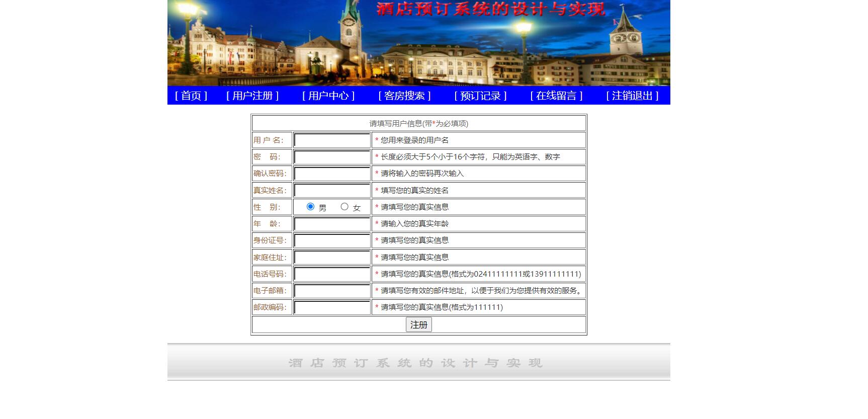Click the 家庭住址 label
The width and height of the screenshot is (868, 419).
click(270, 257)
